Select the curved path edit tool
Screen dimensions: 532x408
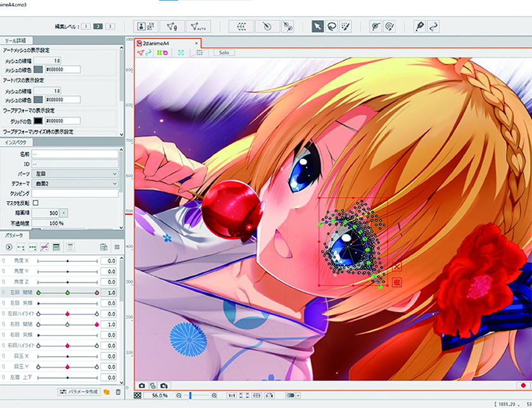pyautogui.click(x=434, y=27)
